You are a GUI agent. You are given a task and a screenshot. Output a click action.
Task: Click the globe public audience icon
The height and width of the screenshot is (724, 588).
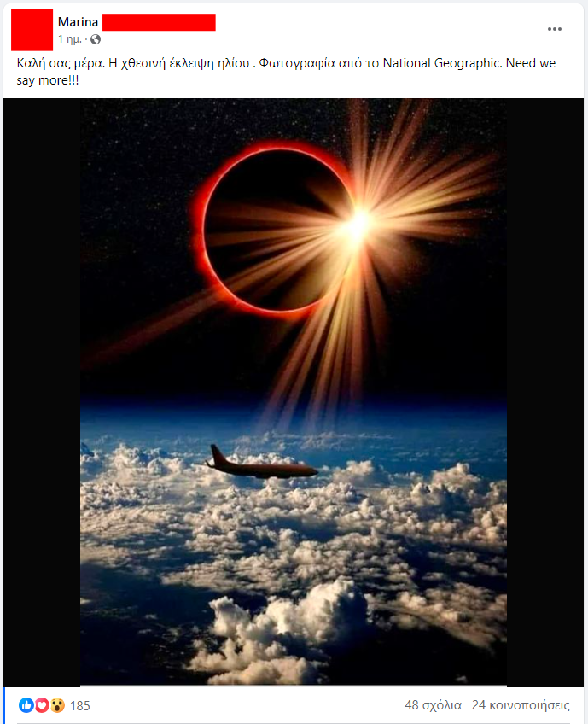[96, 40]
